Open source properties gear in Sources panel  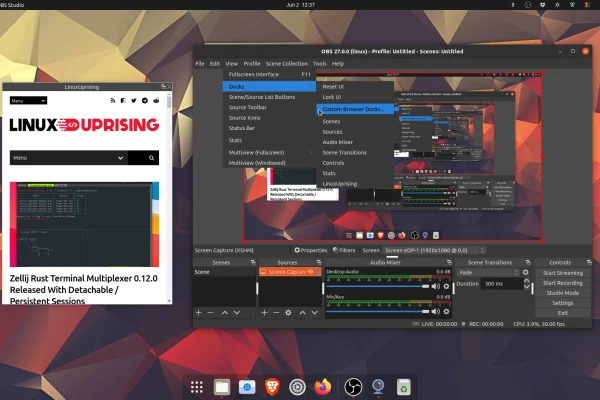pyautogui.click(x=288, y=313)
